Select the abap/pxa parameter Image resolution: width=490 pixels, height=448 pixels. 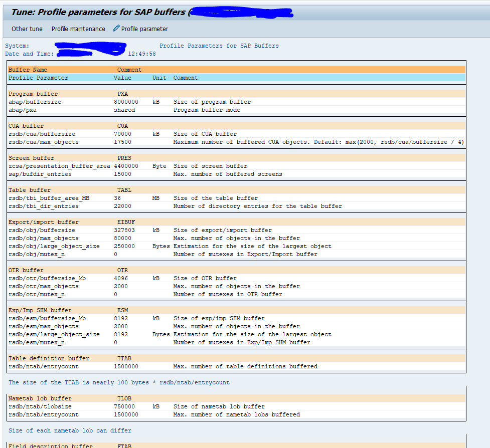point(23,110)
